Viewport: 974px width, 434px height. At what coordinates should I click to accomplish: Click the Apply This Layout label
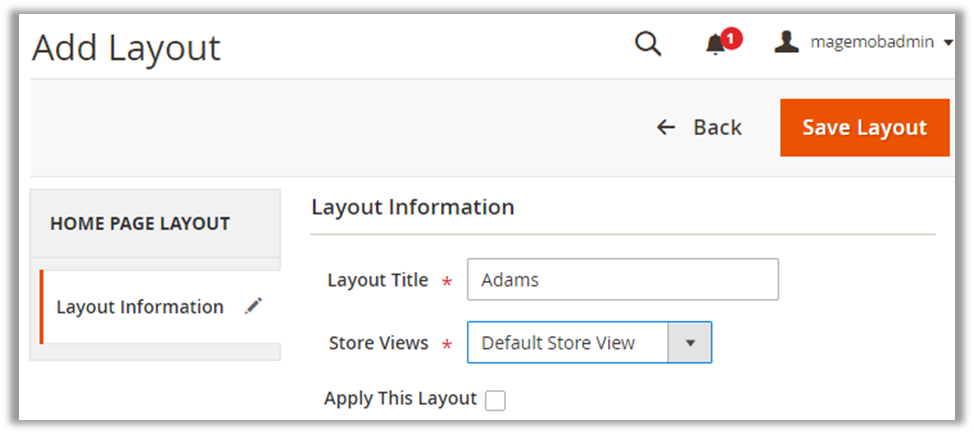(x=400, y=398)
